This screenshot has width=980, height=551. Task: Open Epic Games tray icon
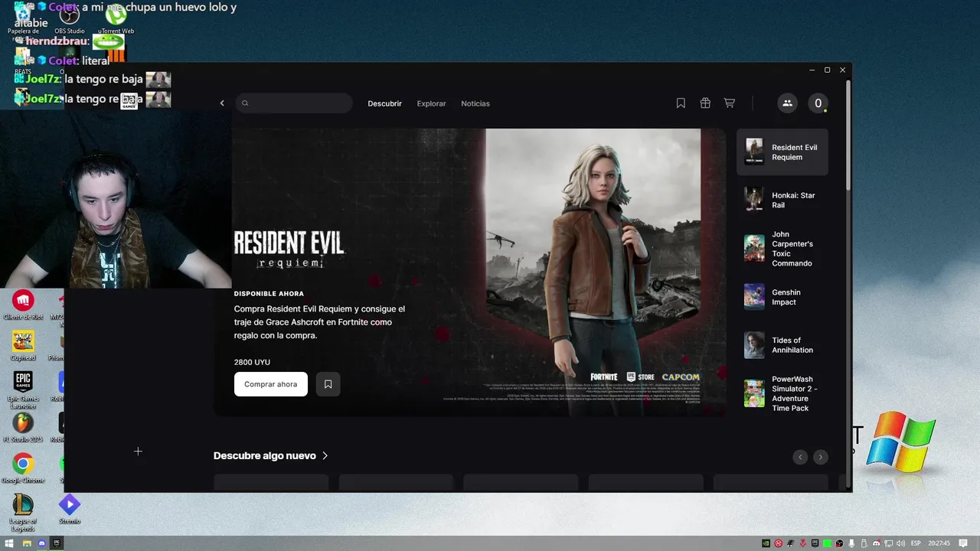[815, 543]
